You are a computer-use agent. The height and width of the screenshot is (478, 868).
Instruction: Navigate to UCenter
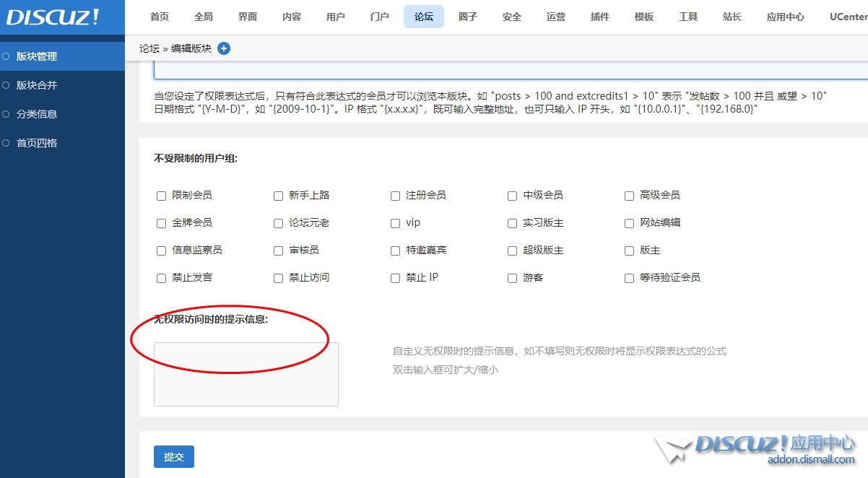[847, 17]
